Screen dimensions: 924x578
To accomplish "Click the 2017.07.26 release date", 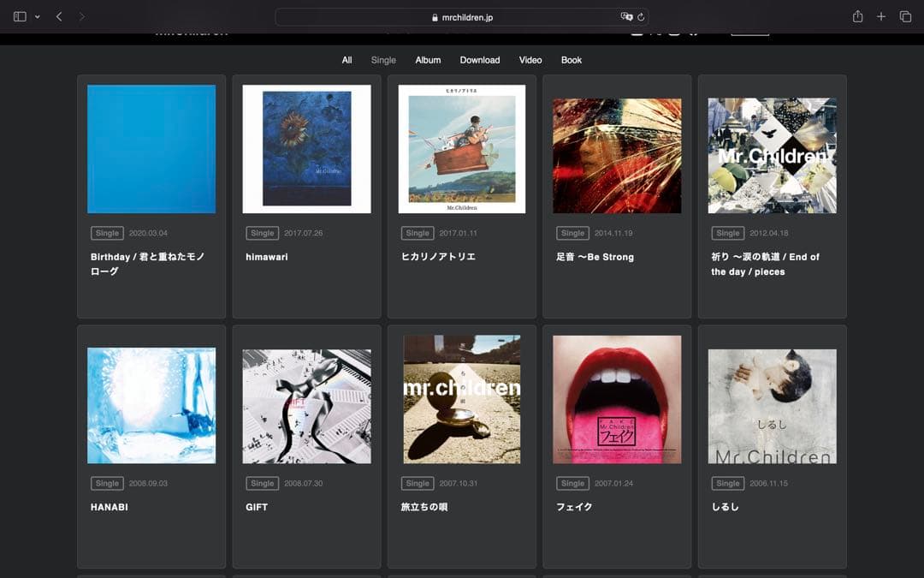I will click(304, 233).
